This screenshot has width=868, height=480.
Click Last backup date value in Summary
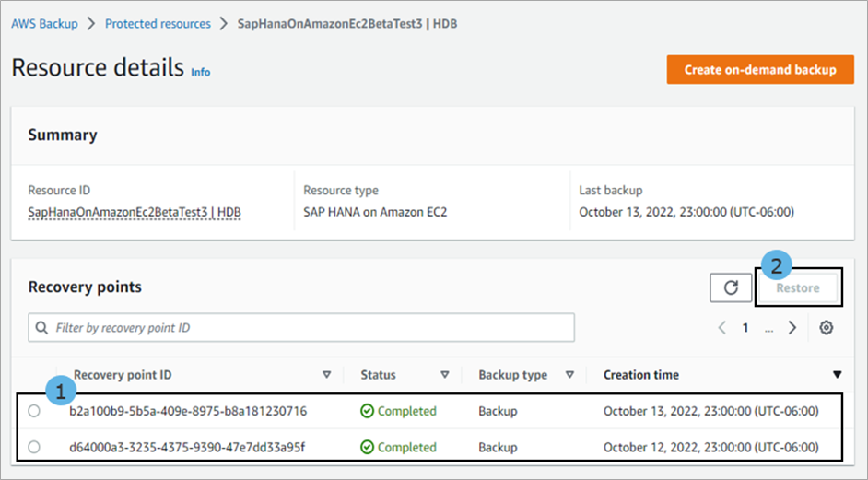coord(686,212)
